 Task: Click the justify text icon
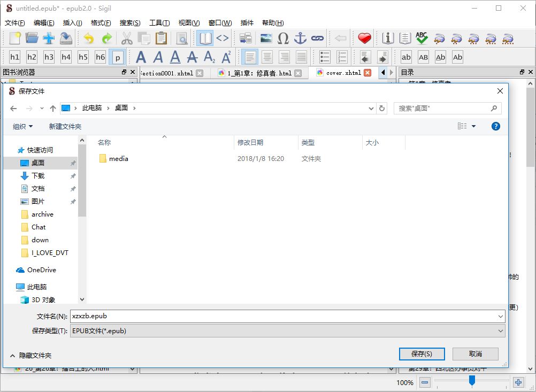301,57
